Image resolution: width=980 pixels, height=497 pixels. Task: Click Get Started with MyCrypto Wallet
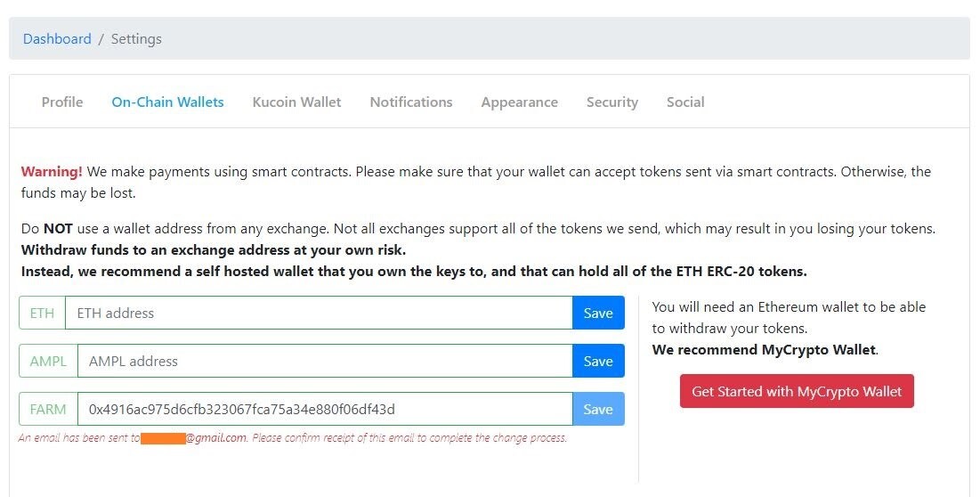tap(797, 391)
